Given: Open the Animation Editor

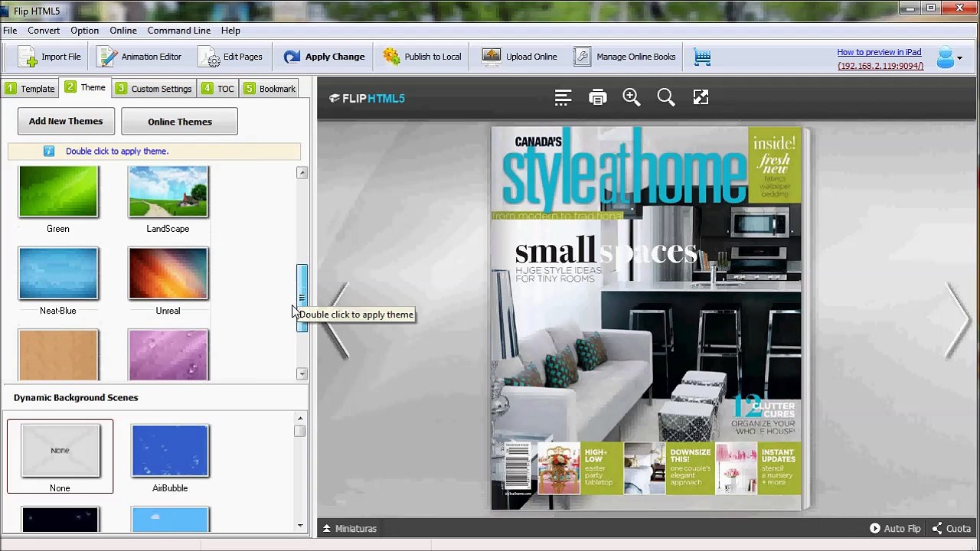Looking at the screenshot, I should (x=140, y=57).
